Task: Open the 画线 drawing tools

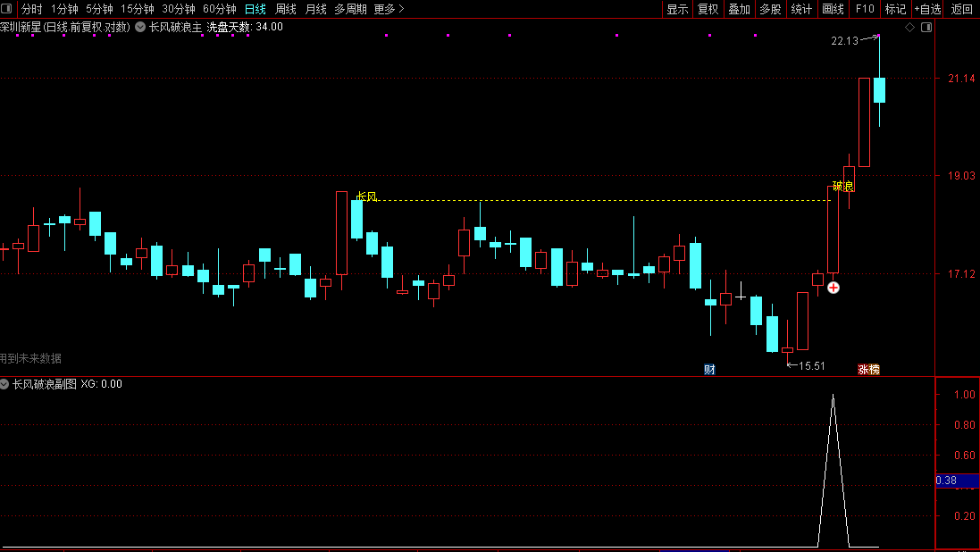Action: [833, 9]
